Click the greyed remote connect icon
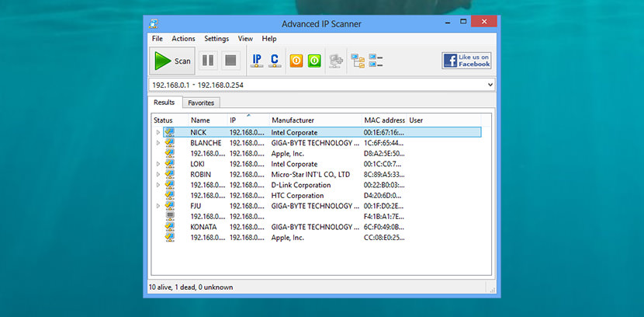Viewport: 644px width, 317px height. (x=336, y=61)
